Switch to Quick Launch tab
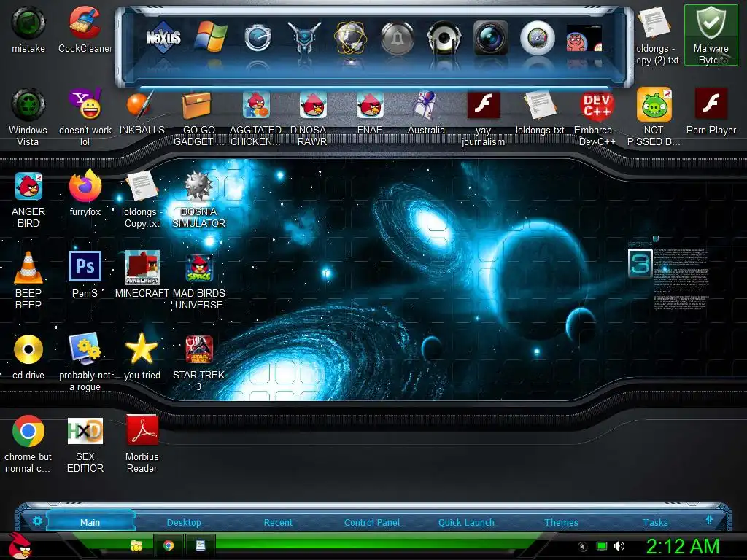Screen dimensions: 747x560 [466, 522]
